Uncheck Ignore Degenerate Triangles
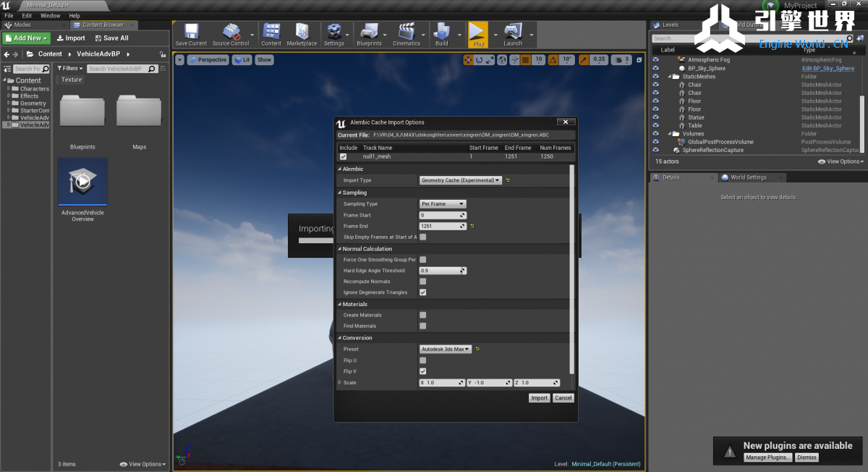The width and height of the screenshot is (868, 472). pyautogui.click(x=423, y=292)
